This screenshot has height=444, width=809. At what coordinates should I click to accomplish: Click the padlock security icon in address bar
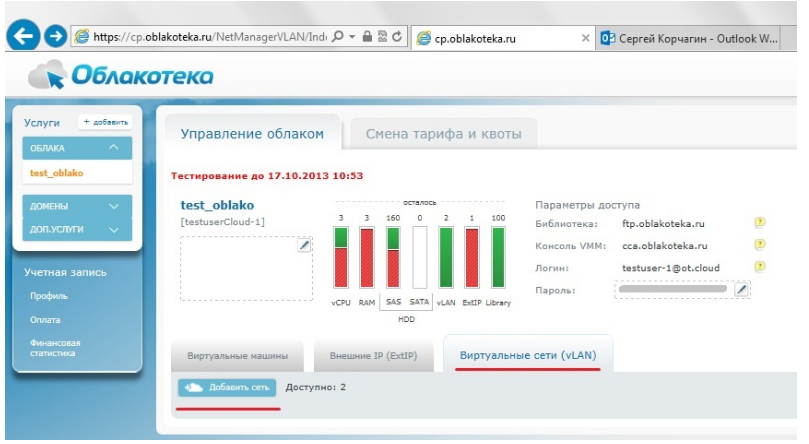pyautogui.click(x=367, y=36)
